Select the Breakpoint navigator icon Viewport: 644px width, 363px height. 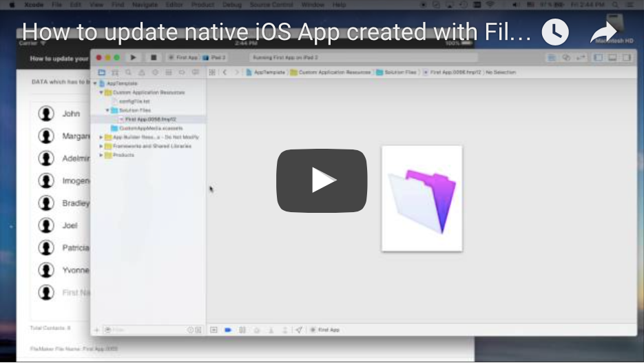(182, 72)
